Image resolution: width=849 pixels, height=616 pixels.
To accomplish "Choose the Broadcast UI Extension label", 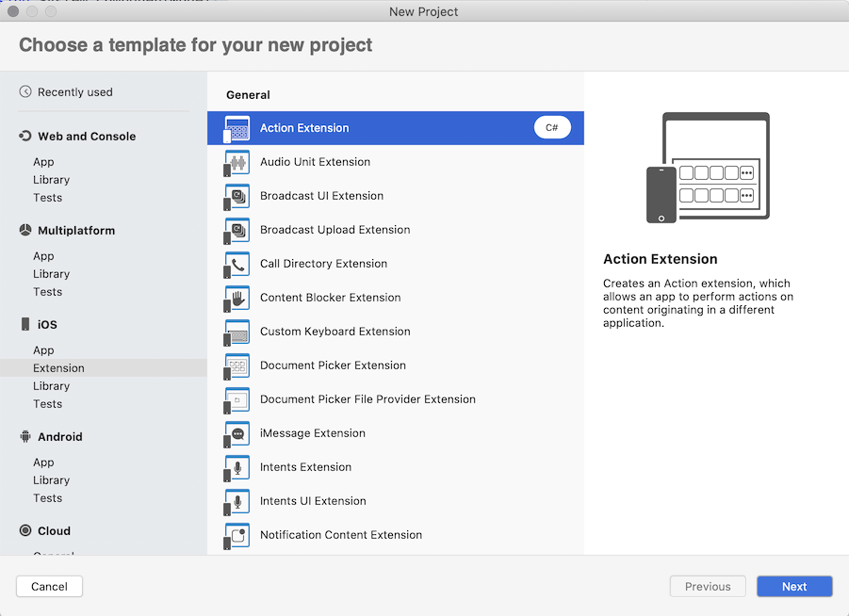I will coord(321,196).
